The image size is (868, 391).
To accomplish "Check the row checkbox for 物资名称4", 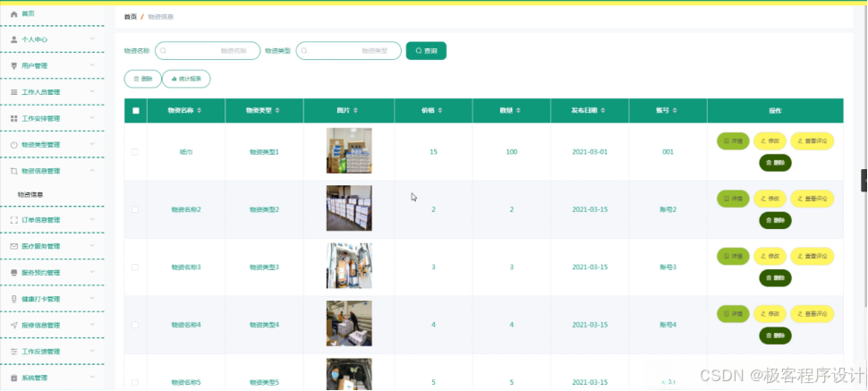I will [135, 325].
